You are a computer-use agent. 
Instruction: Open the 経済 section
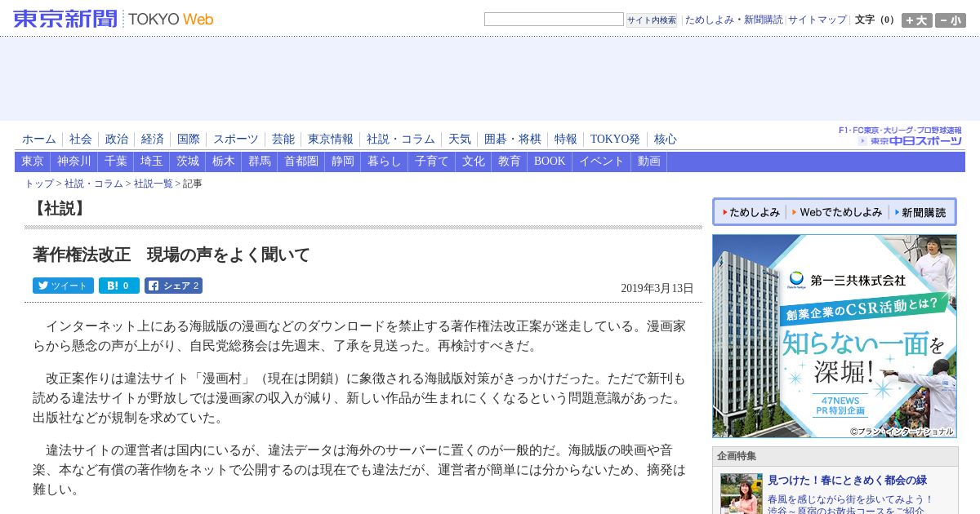coord(153,140)
